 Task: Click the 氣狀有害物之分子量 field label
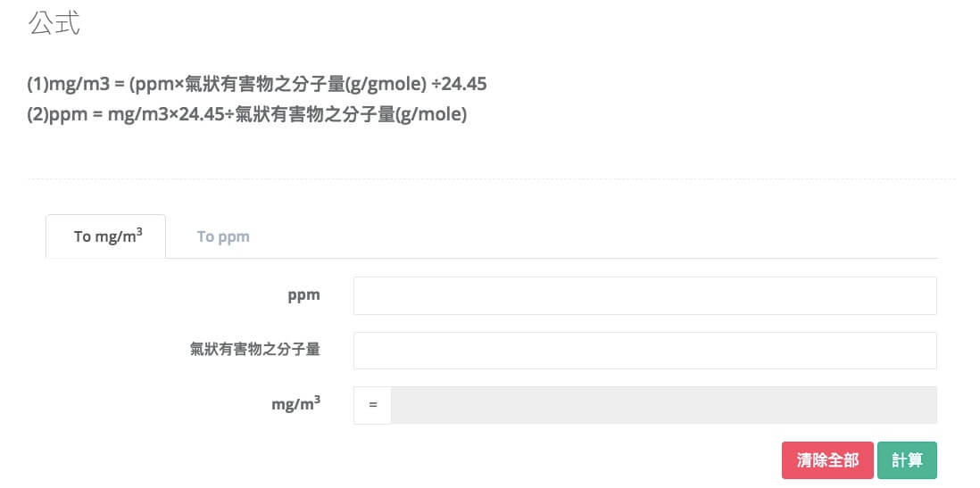click(x=255, y=350)
